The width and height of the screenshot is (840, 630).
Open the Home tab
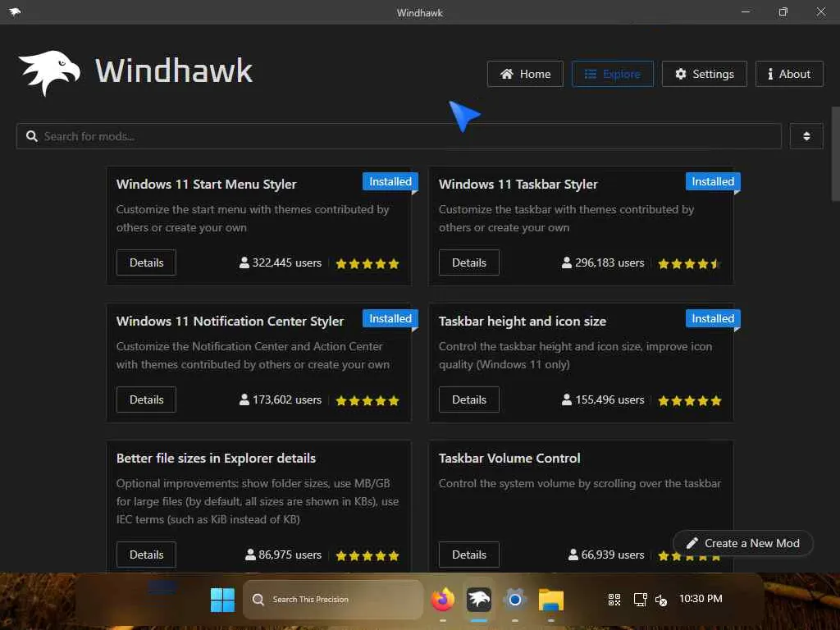[525, 74]
